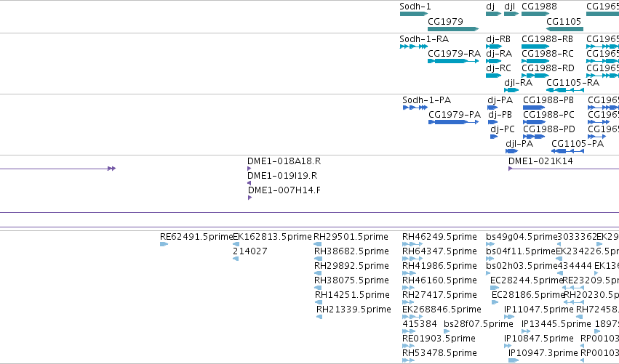This screenshot has width=619, height=364.
Task: Click the RH38682.5prime EST
Action: point(318,259)
